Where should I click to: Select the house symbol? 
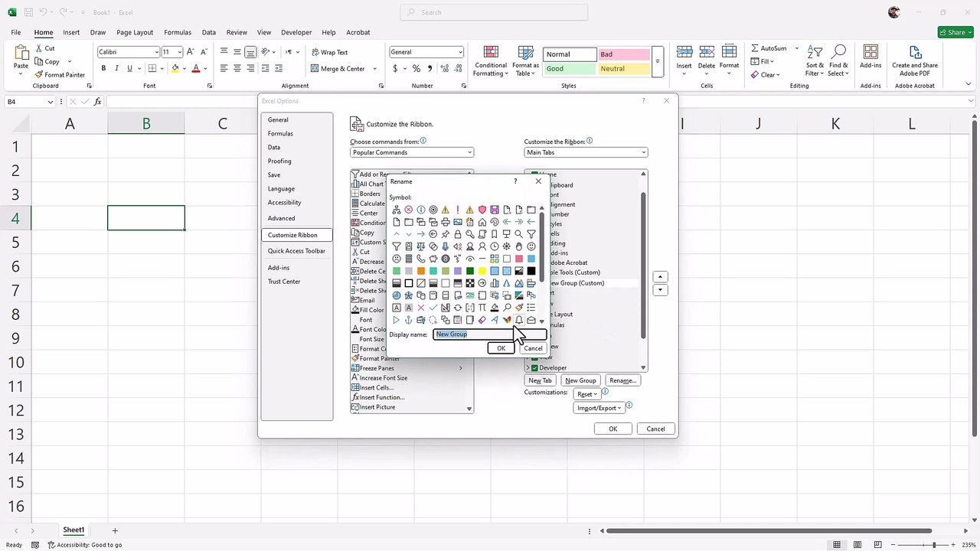point(482,222)
